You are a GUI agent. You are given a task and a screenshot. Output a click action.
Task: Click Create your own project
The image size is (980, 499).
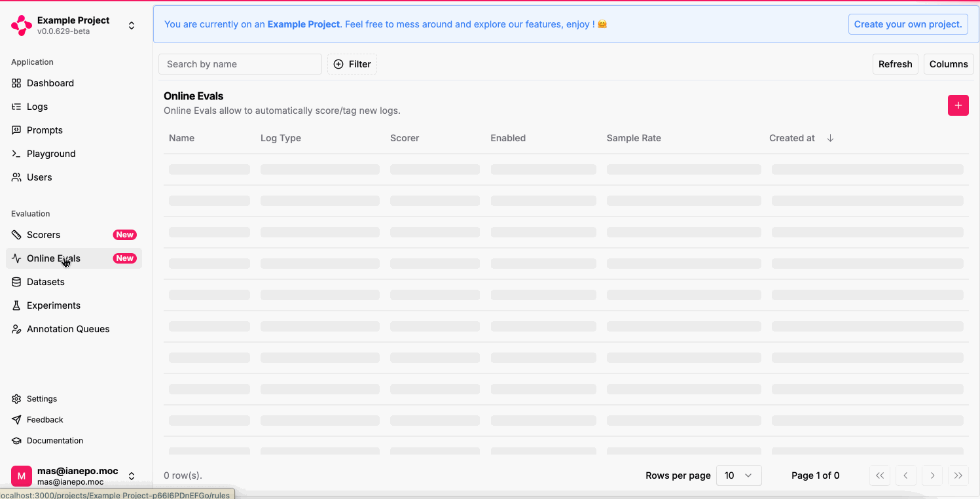908,24
